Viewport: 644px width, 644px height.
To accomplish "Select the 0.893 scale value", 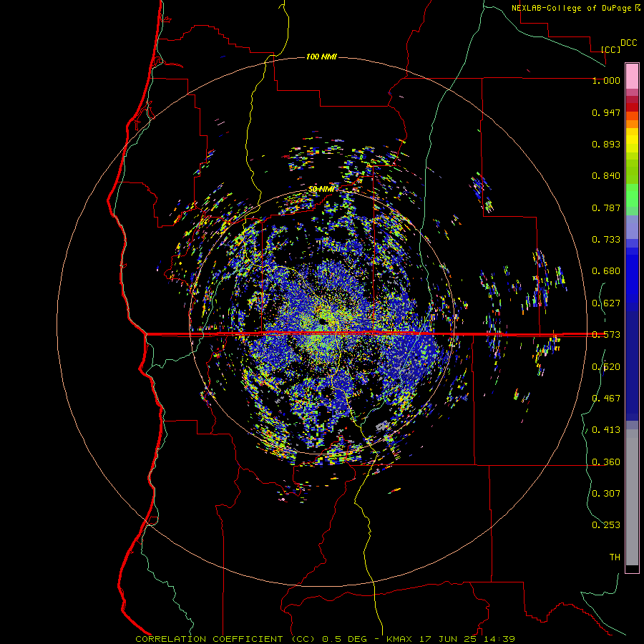I will pyautogui.click(x=606, y=144).
